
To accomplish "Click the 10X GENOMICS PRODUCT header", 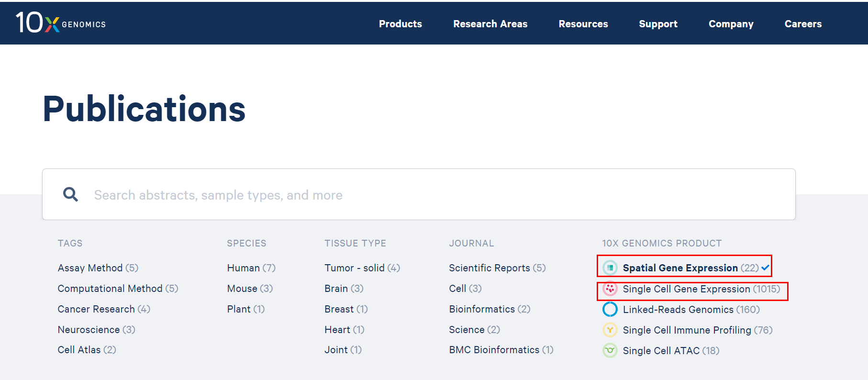I will 662,243.
